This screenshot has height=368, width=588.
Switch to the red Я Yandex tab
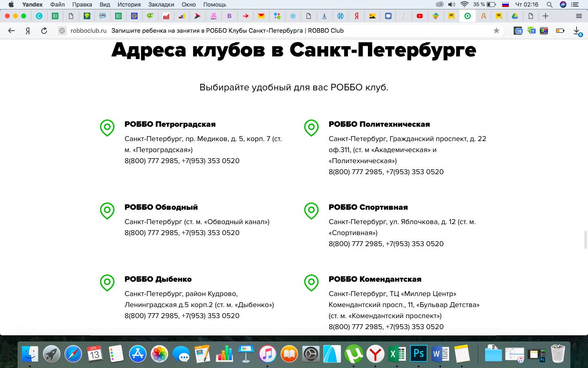pos(356,16)
